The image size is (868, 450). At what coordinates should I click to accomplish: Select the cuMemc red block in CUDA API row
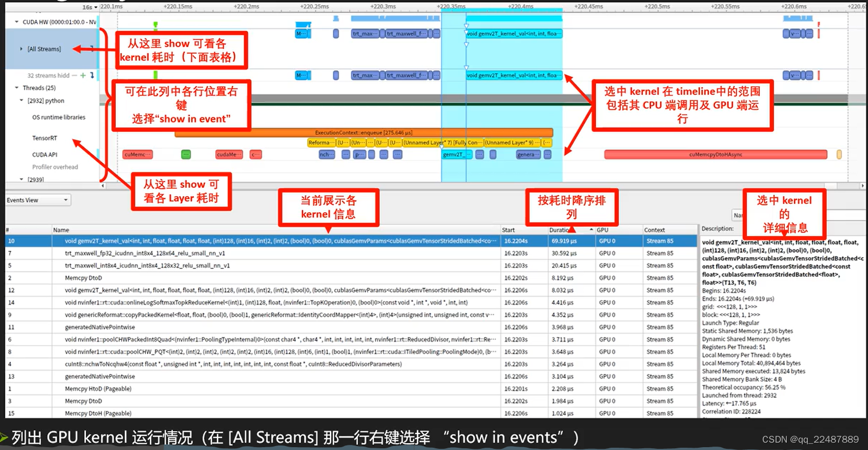137,154
